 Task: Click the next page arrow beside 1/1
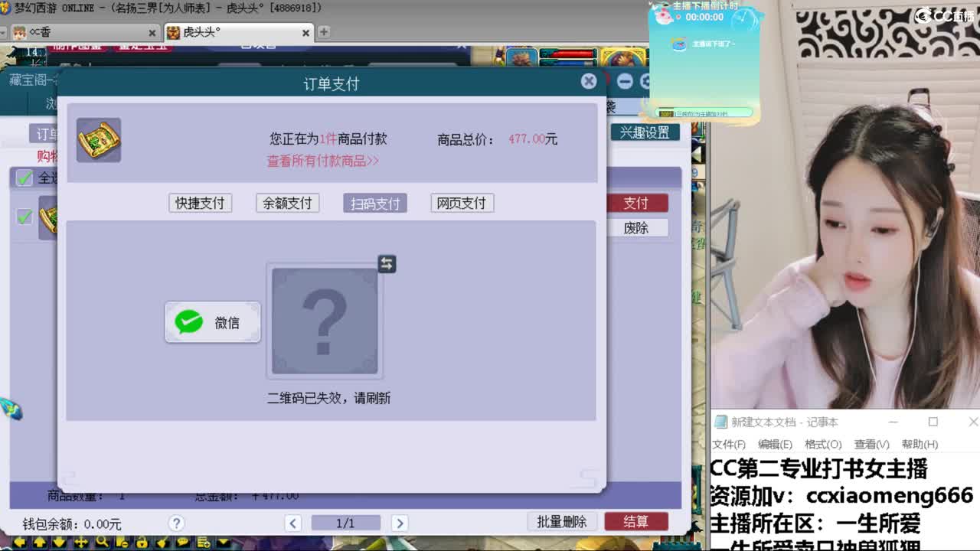pos(400,523)
